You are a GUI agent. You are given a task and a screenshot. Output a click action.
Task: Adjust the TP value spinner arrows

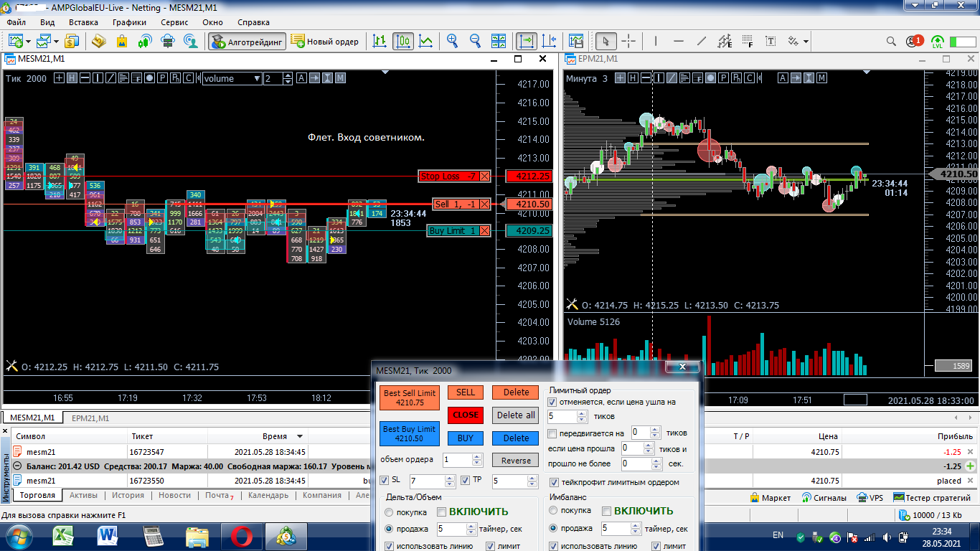[x=531, y=481]
